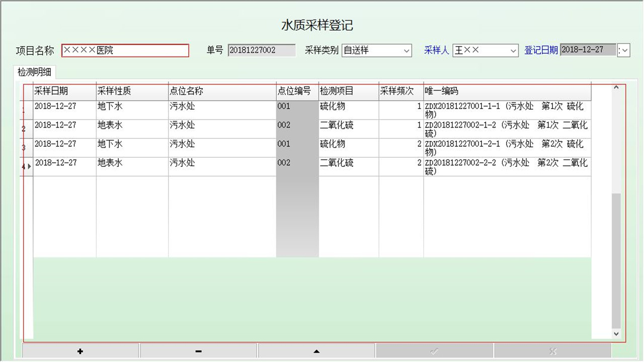Click the plus add-row button
Screen dimensions: 644x362
pos(80,351)
